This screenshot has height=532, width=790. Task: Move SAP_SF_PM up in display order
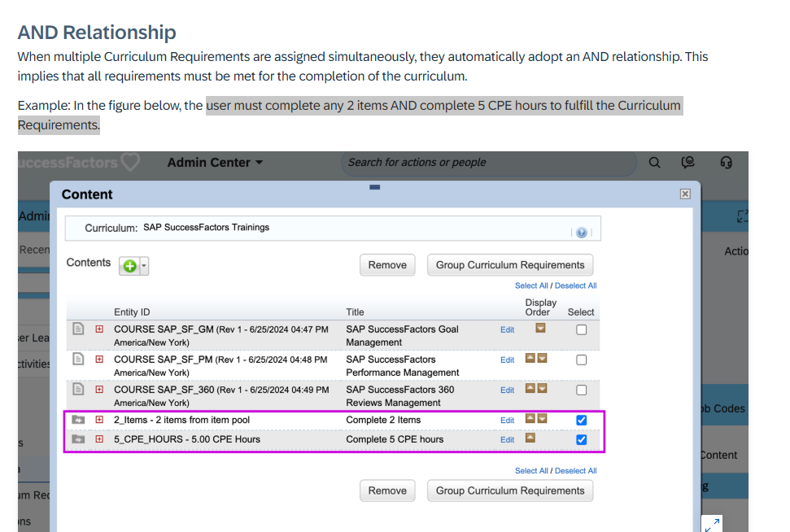(530, 359)
